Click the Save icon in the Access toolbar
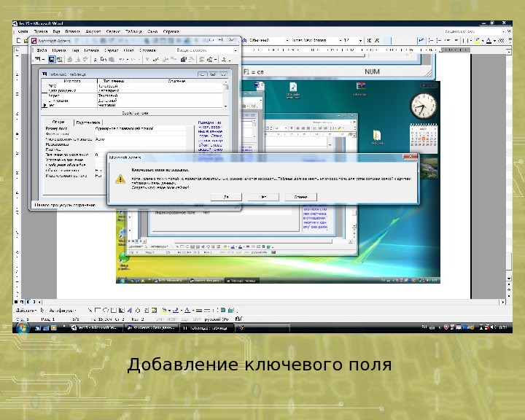This screenshot has height=420, width=525. 51,59
